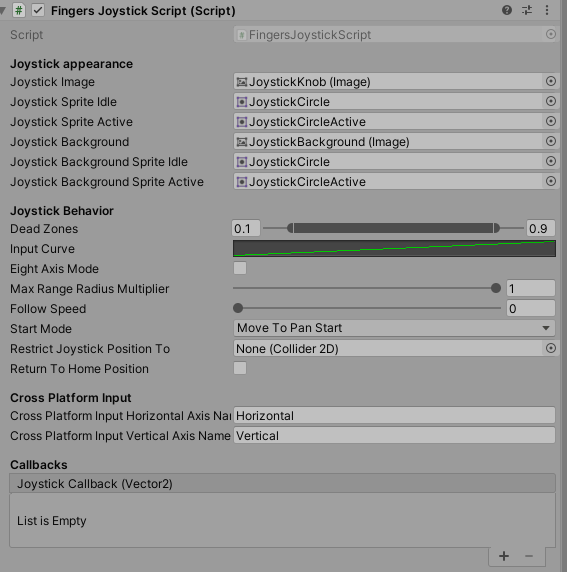Image resolution: width=567 pixels, height=572 pixels.
Task: Open object picker for Joystick Background Sprite Idle
Action: point(551,161)
